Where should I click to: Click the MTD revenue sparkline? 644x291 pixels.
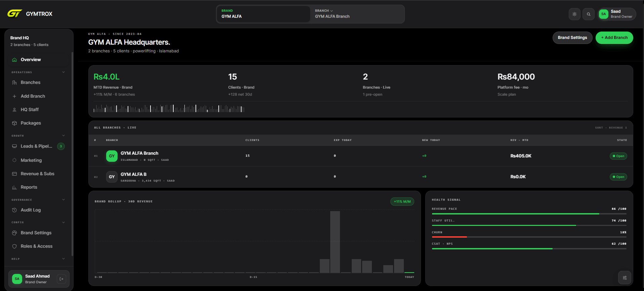pos(169,108)
